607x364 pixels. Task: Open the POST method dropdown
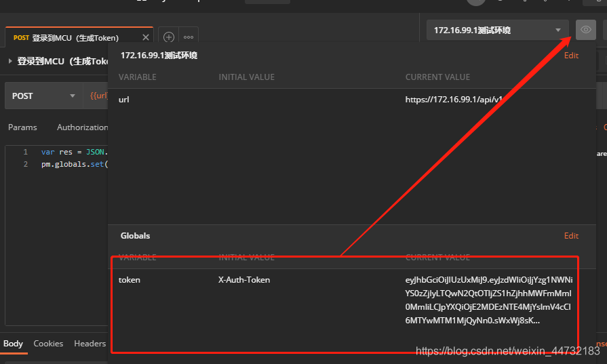pyautogui.click(x=43, y=96)
